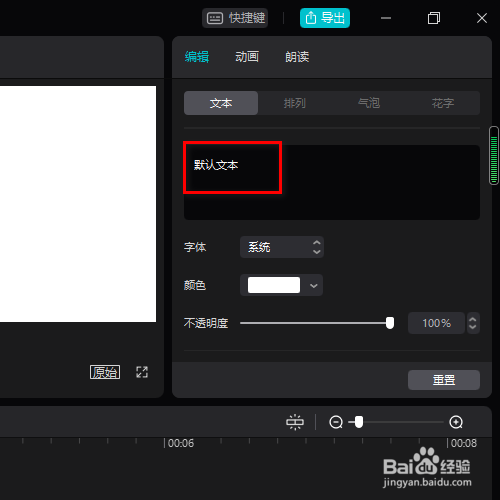This screenshot has width=500, height=500.
Task: Click the 00:08 timeline ruler mark
Action: click(463, 443)
